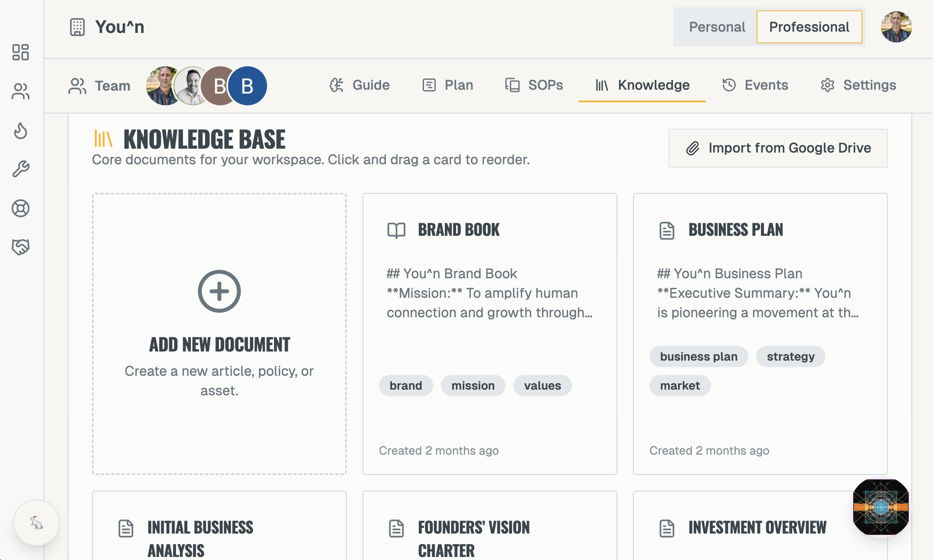Open the lifebuoy support icon
This screenshot has width=933, height=560.
[20, 208]
